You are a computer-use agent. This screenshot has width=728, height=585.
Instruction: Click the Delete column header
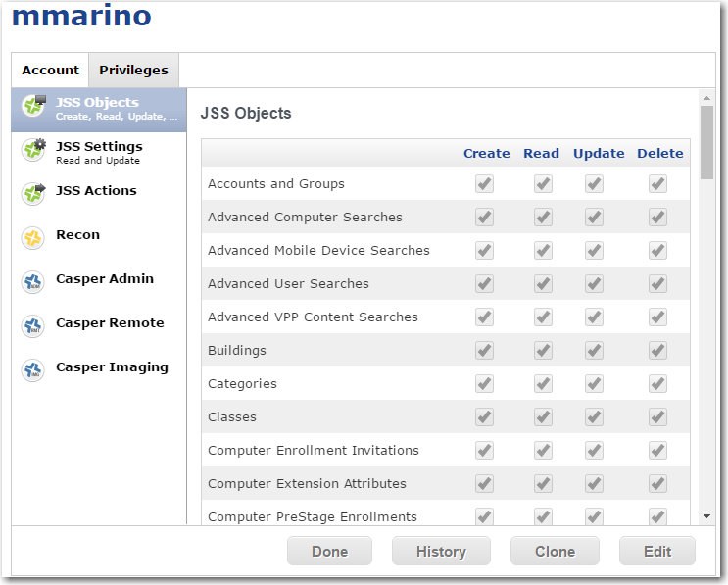659,153
